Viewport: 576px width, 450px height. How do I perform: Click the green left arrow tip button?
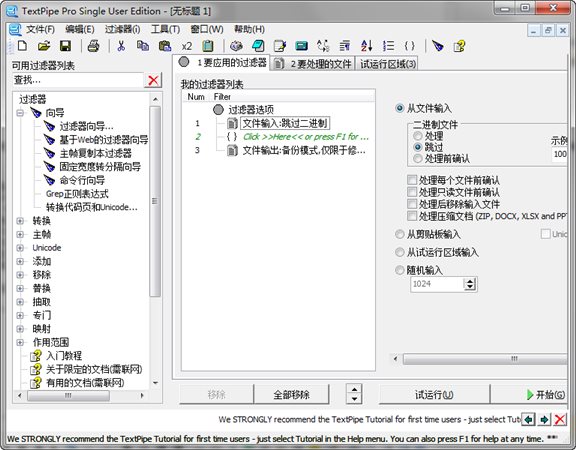[529, 419]
